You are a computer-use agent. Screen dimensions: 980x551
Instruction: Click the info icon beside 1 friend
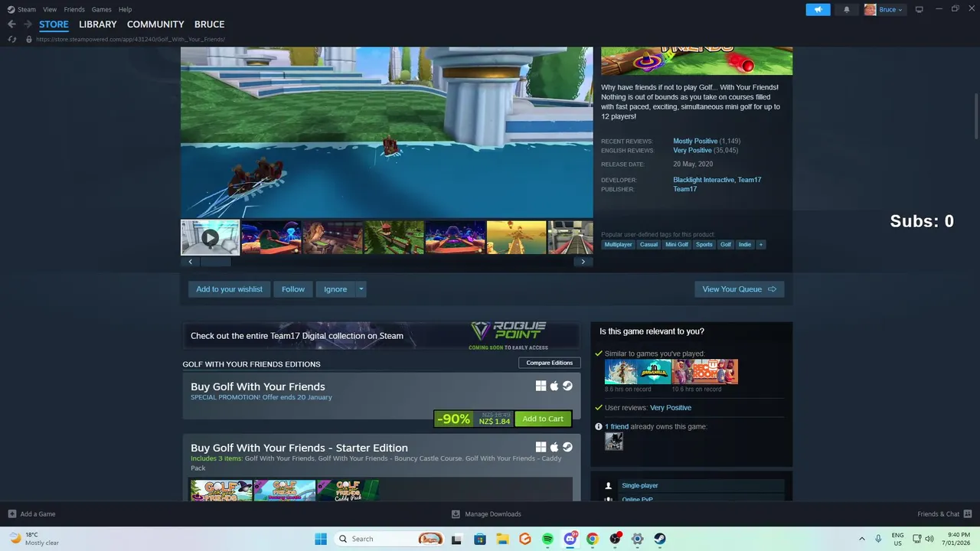[599, 426]
